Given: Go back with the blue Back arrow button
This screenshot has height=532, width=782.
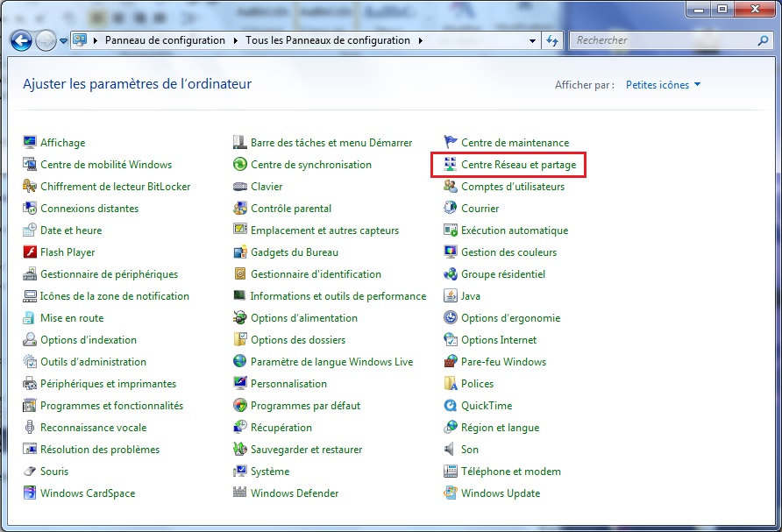Looking at the screenshot, I should [21, 41].
